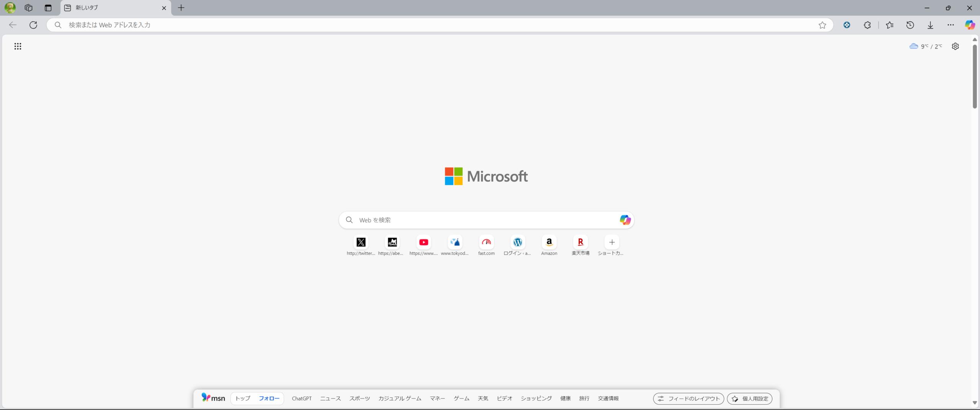
Task: Open the Twitter X shortcut
Action: tap(361, 246)
